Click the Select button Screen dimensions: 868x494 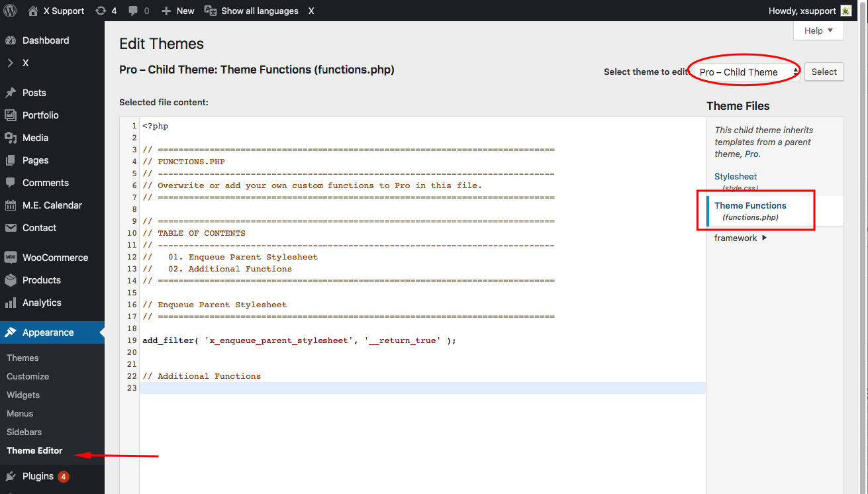[x=824, y=72]
